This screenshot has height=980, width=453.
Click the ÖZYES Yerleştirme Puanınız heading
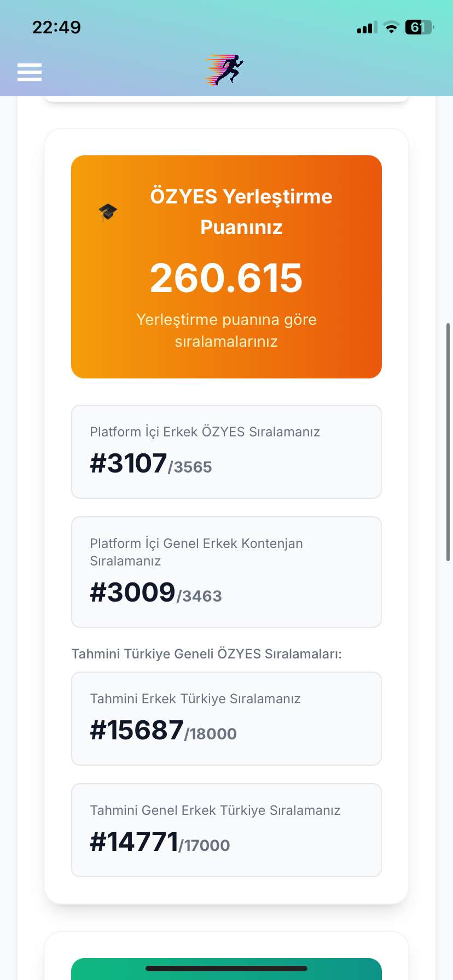(241, 211)
